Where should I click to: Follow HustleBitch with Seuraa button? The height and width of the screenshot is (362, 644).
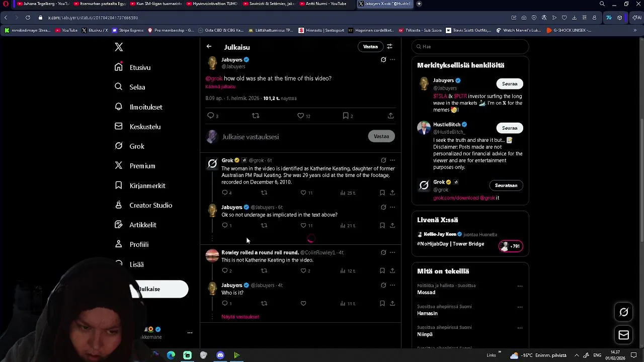[x=510, y=128]
